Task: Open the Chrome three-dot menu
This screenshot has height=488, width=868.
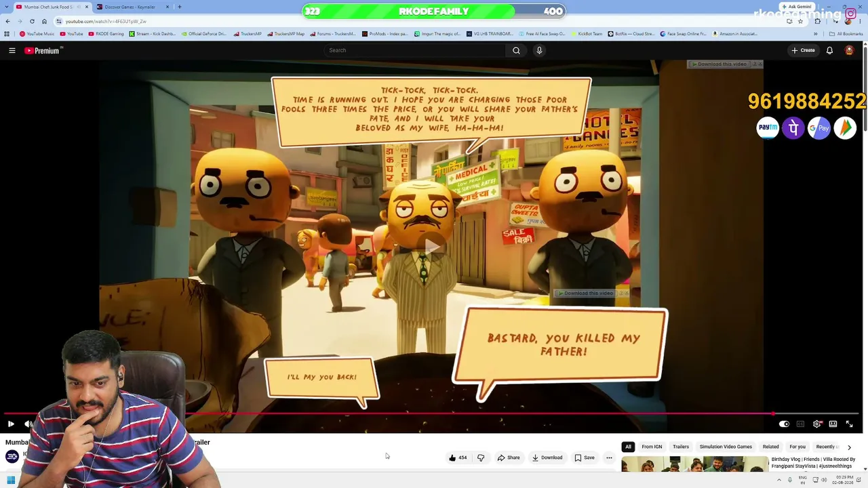Action: point(861,21)
